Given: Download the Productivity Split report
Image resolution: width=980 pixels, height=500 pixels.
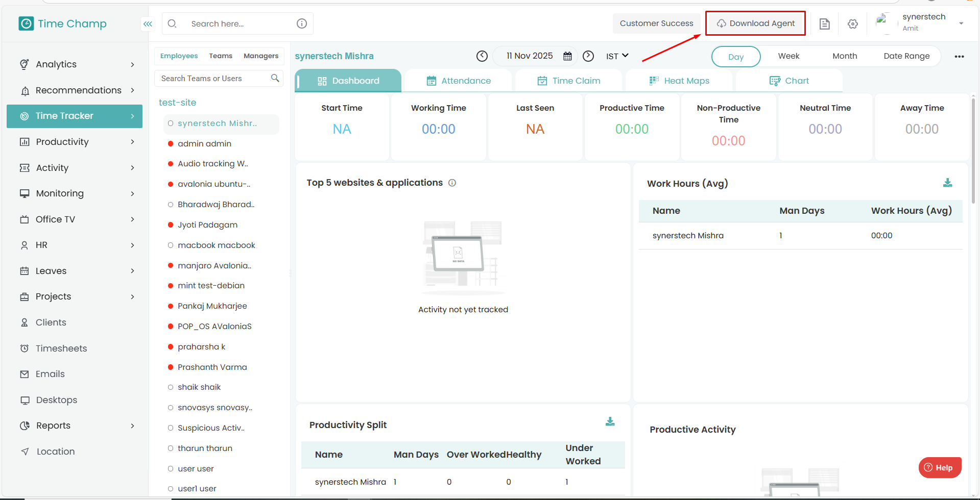Looking at the screenshot, I should [x=610, y=421].
